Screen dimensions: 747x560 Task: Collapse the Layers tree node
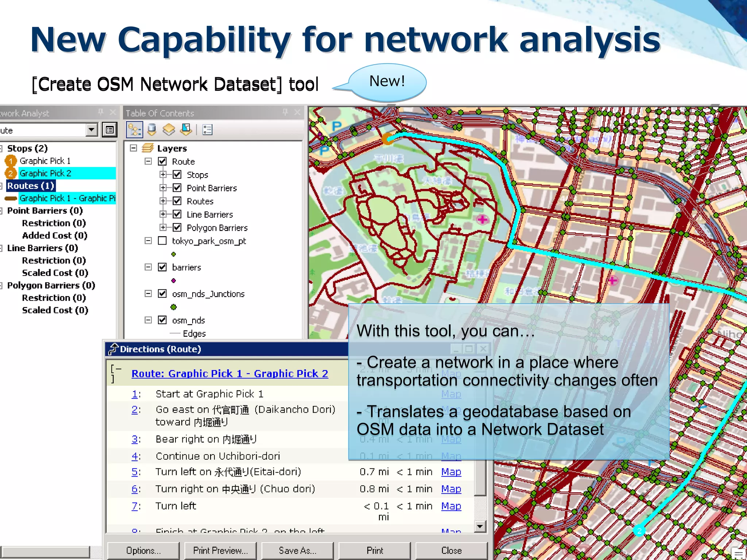pyautogui.click(x=133, y=148)
